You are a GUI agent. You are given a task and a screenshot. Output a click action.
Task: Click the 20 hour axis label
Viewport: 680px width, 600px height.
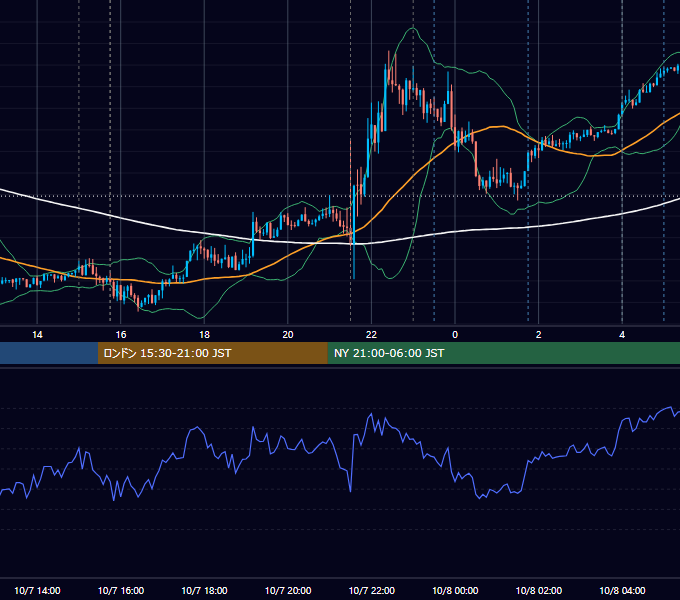tap(288, 335)
